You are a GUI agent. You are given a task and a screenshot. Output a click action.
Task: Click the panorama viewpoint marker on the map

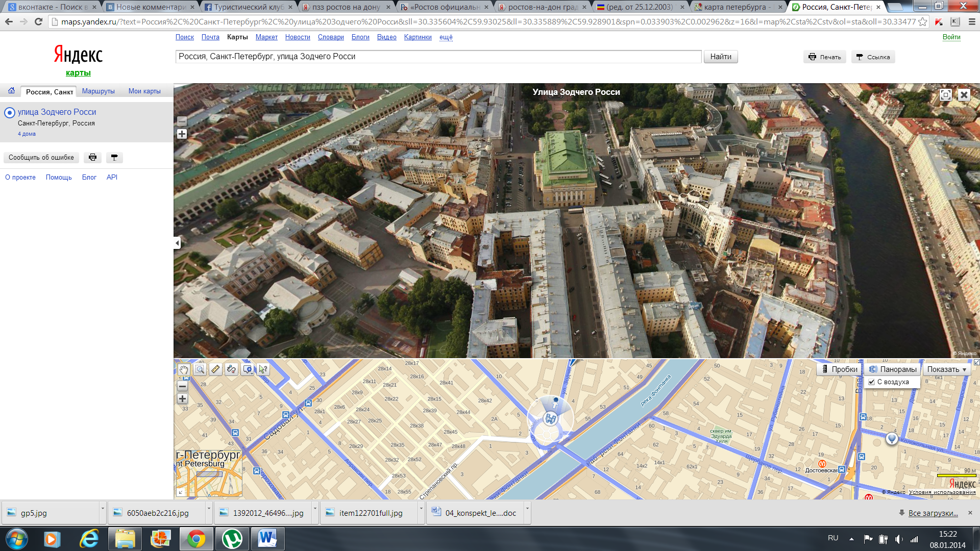(x=550, y=419)
